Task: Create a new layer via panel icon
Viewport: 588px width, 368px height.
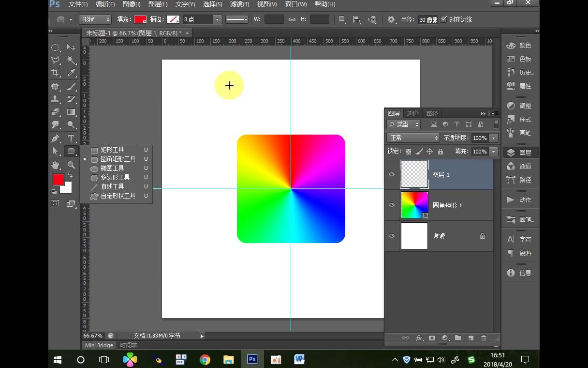Action: pyautogui.click(x=470, y=338)
